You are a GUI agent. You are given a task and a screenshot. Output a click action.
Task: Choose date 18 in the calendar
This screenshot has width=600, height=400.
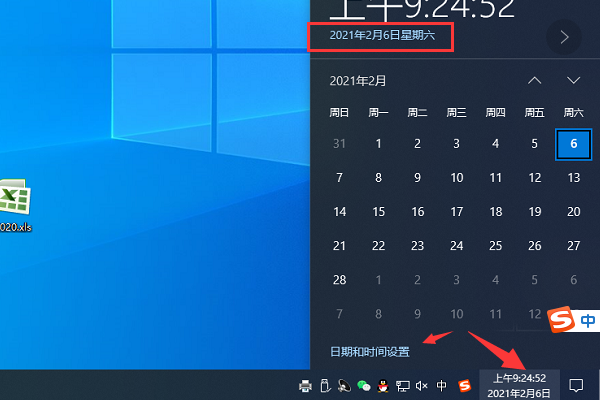pyautogui.click(x=496, y=212)
